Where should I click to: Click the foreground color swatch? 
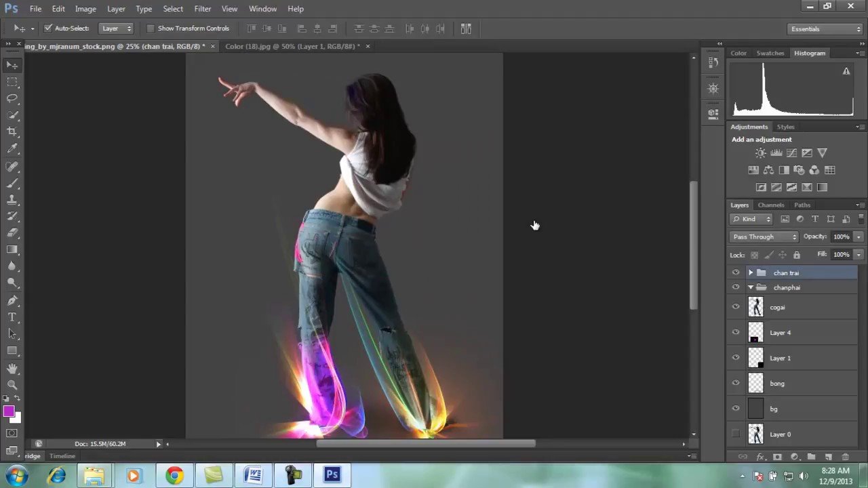coord(9,411)
